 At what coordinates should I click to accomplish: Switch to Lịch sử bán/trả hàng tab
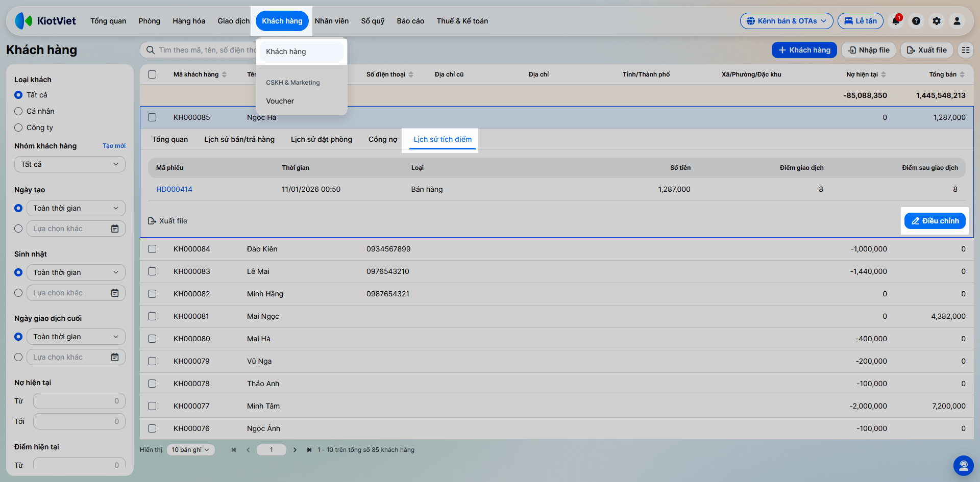[239, 139]
